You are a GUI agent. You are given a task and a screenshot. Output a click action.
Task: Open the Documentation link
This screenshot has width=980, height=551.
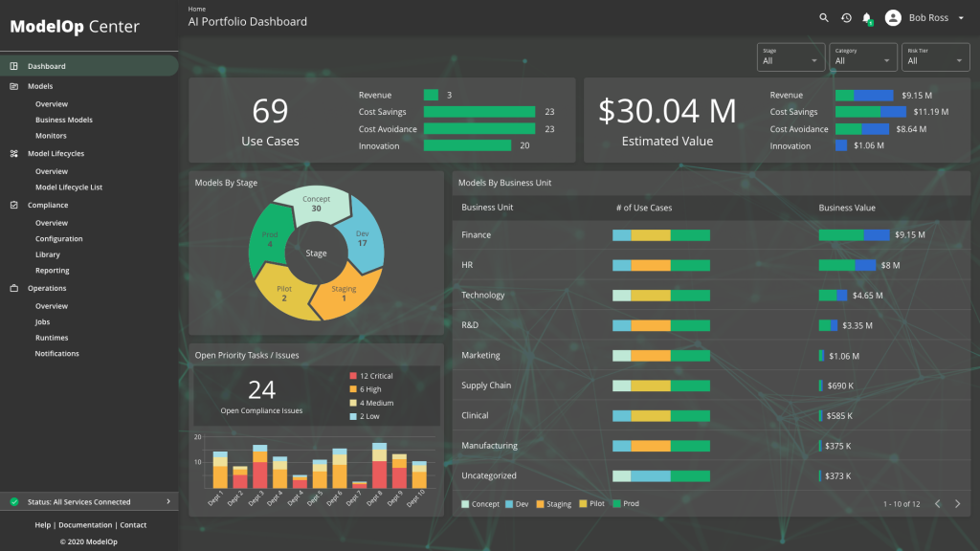pyautogui.click(x=85, y=525)
